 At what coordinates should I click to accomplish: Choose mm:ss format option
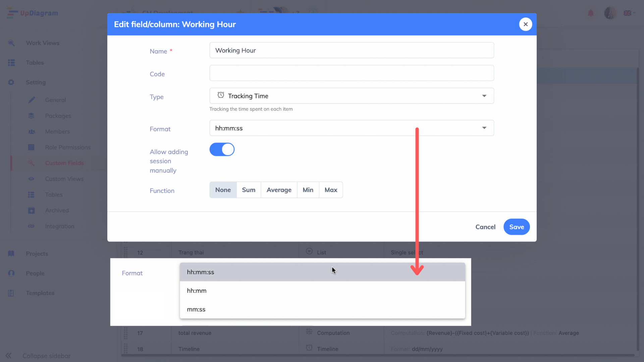click(322, 309)
